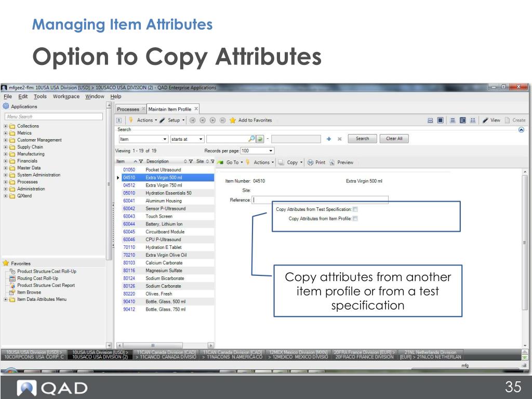
Task: Open Product Structure Cost Report favorite
Action: 46,285
